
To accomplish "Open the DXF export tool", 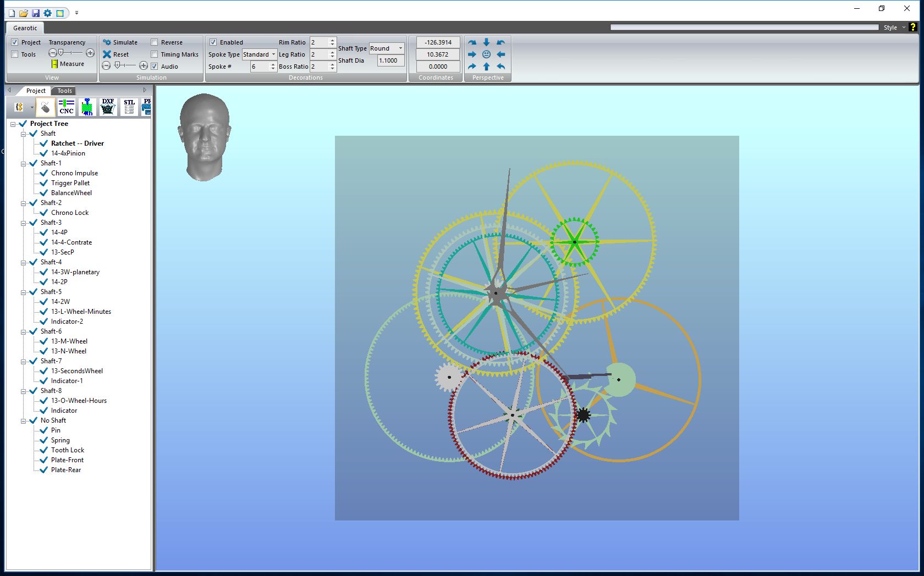I will click(x=108, y=107).
